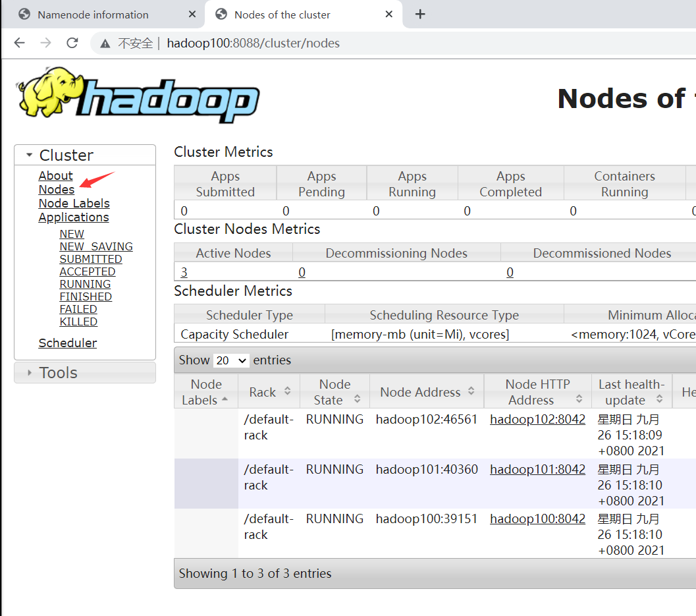Sort by Last health-update arrows
This screenshot has width=696, height=616.
point(660,399)
